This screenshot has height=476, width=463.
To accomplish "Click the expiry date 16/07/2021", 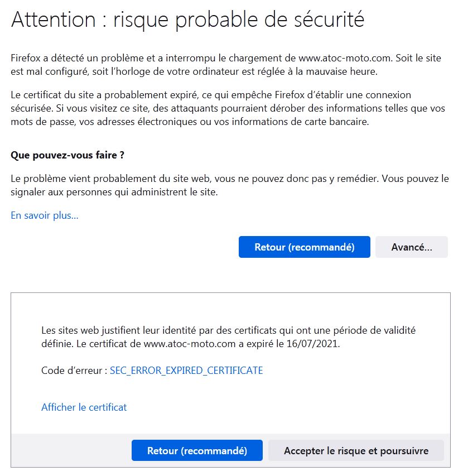I will pos(315,344).
